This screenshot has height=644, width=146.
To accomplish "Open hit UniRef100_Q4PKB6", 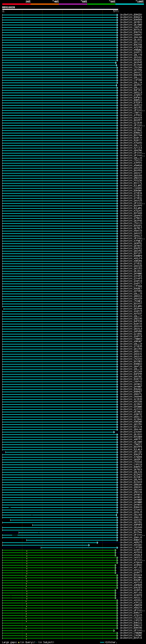I will (x=131, y=331).
